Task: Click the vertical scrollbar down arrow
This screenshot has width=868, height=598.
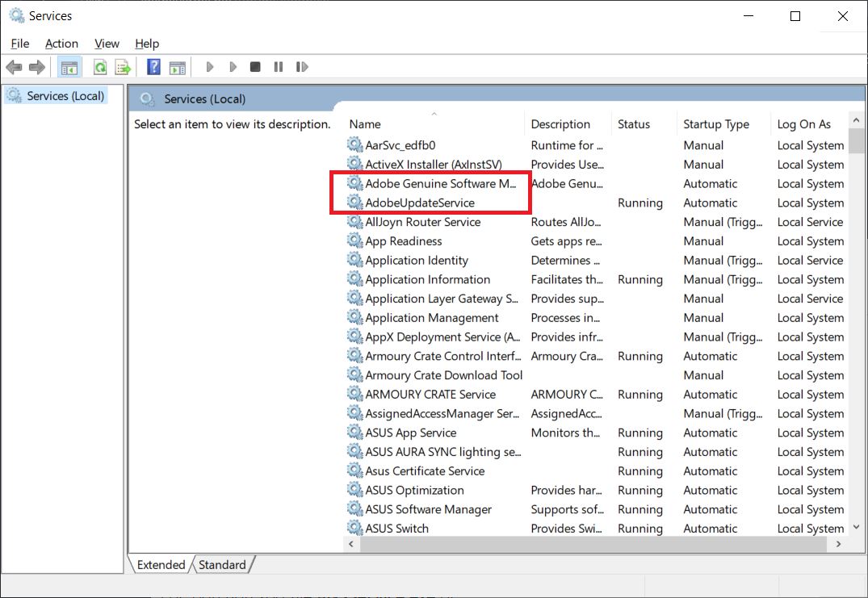Action: pos(858,527)
